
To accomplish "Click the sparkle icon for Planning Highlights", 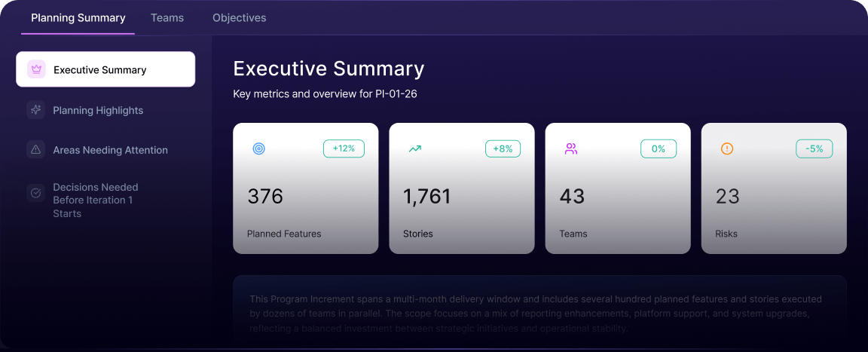I will pos(35,110).
